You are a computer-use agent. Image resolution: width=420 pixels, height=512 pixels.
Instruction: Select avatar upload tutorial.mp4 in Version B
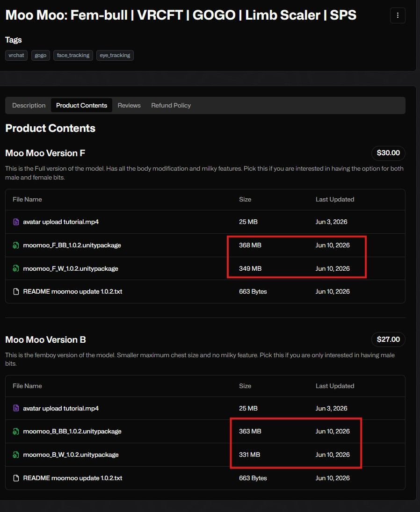point(61,408)
